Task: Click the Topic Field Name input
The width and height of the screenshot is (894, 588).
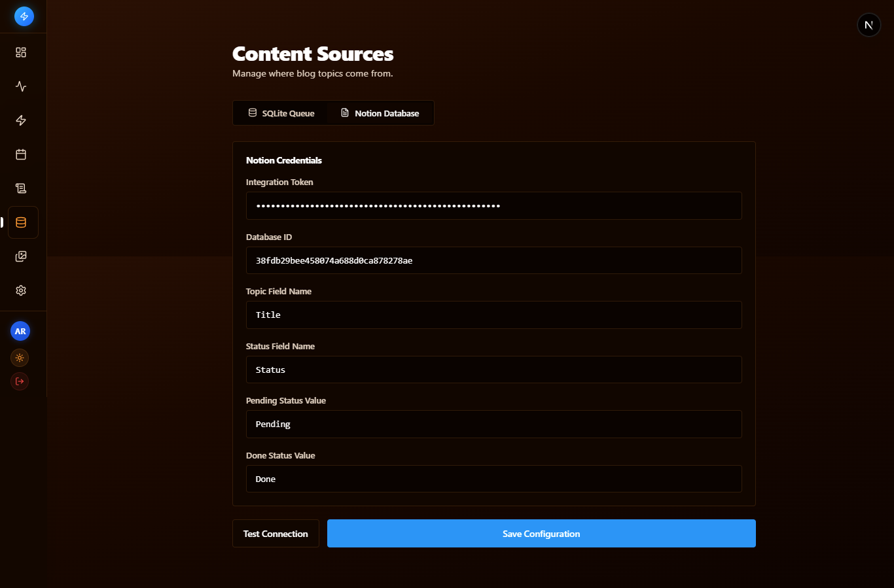Action: [x=493, y=315]
